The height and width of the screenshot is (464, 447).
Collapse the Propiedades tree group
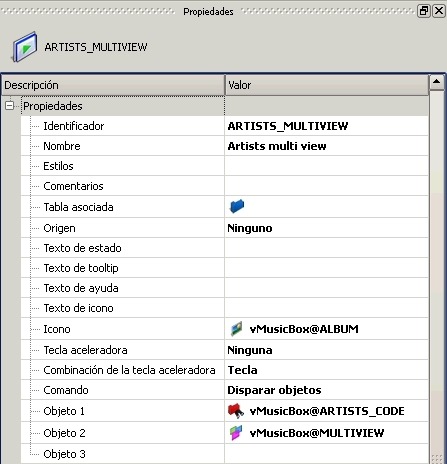10,106
